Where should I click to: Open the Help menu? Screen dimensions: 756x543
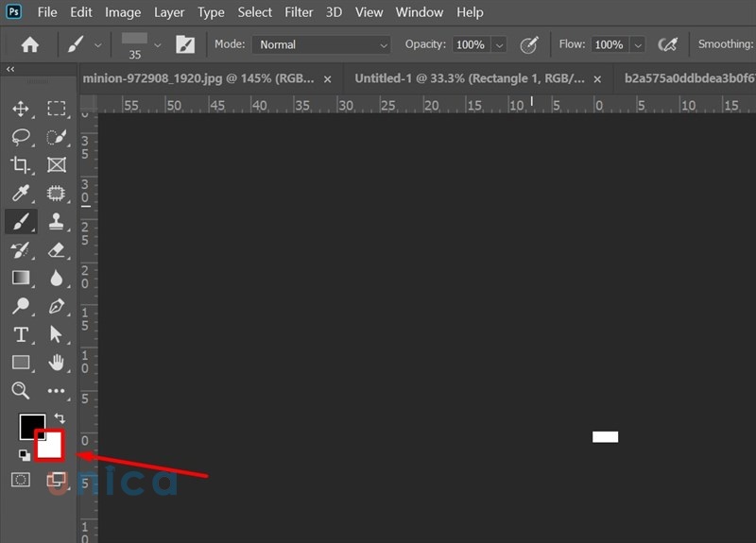(470, 12)
